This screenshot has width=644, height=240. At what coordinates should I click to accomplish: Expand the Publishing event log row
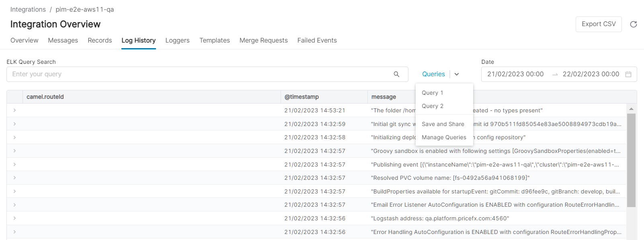[14, 164]
